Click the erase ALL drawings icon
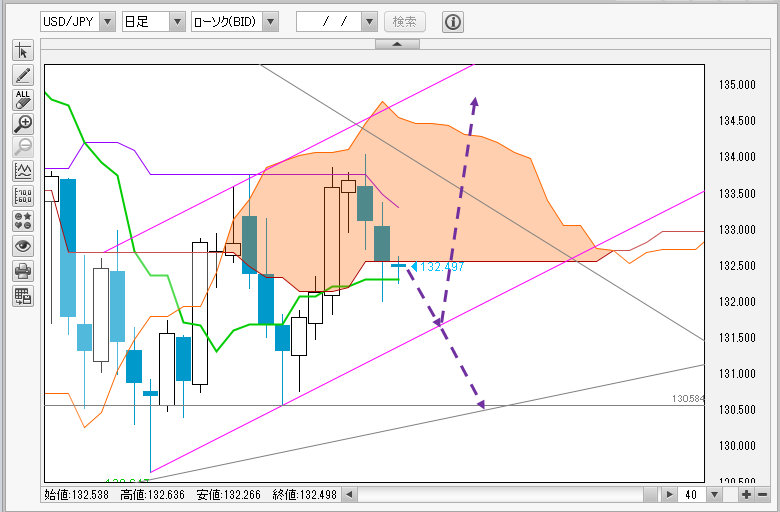Image resolution: width=780 pixels, height=512 pixels. (x=23, y=100)
